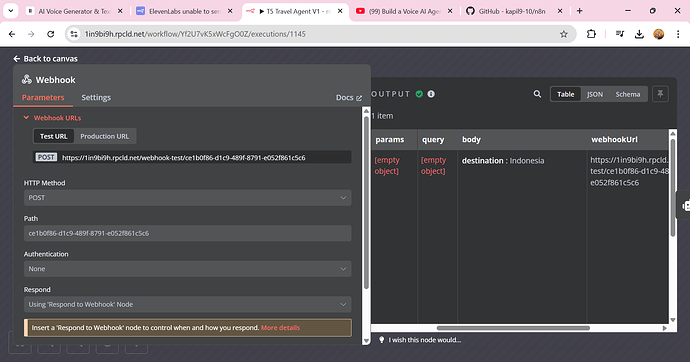The width and height of the screenshot is (690, 362).
Task: Open the More details link
Action: [280, 328]
